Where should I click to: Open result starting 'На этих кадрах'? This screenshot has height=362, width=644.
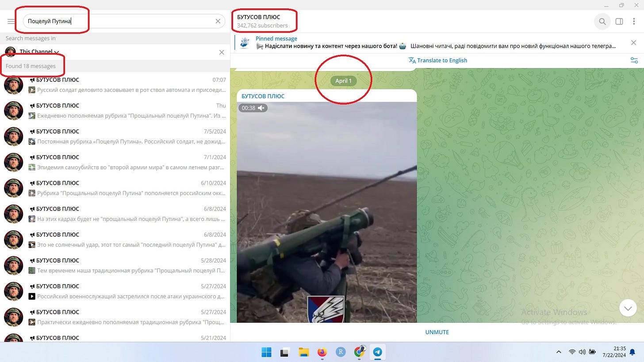115,214
